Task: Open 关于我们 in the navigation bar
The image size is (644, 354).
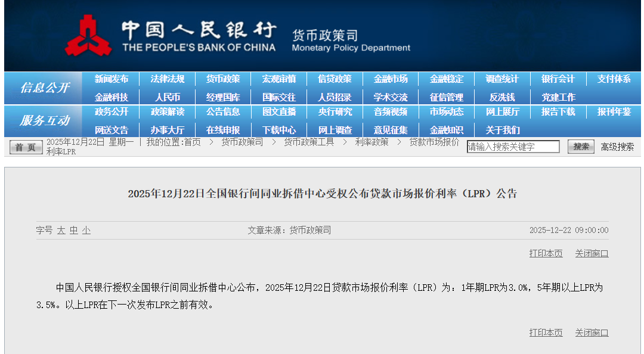Action: point(502,130)
